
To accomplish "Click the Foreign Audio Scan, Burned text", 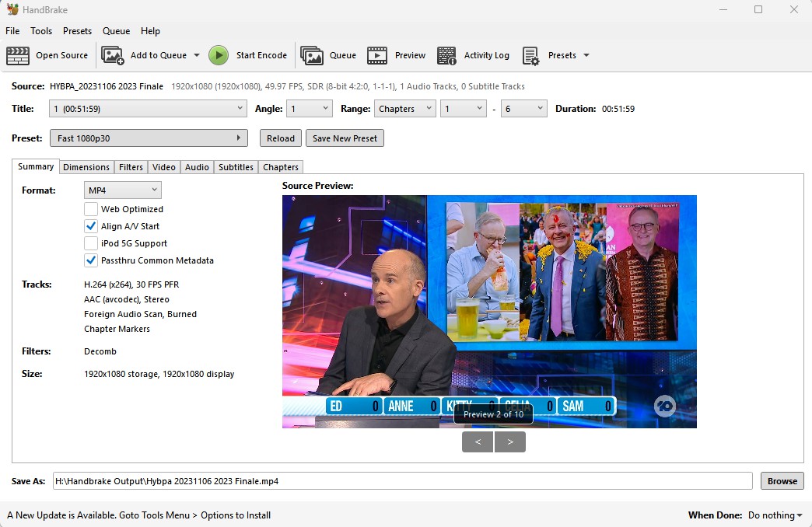I will click(x=140, y=314).
